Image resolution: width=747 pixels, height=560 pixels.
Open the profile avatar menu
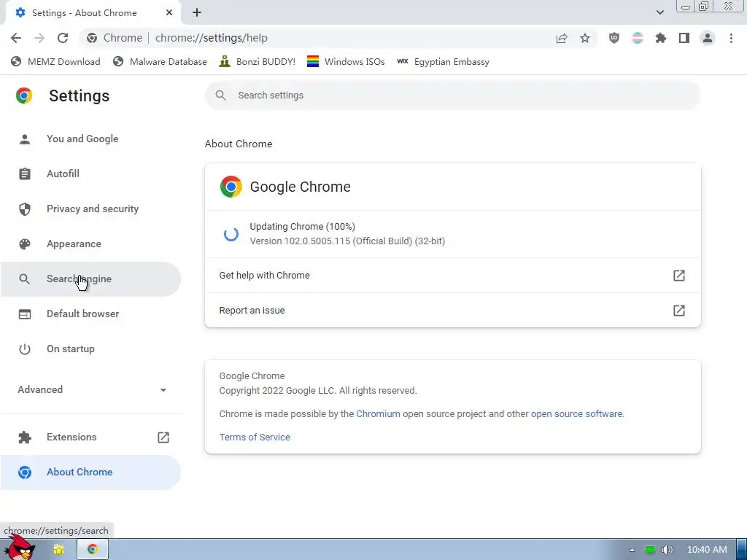(708, 38)
